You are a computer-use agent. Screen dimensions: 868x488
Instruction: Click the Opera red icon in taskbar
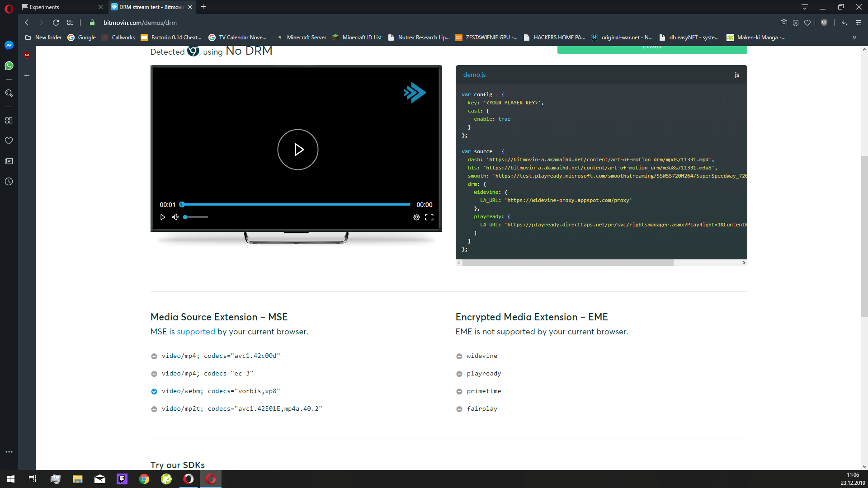[x=211, y=479]
